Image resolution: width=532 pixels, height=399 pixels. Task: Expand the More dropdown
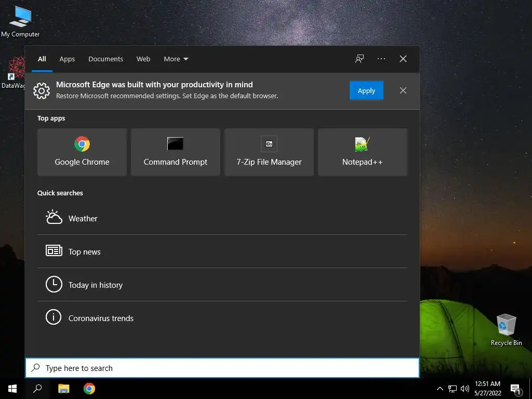(176, 59)
